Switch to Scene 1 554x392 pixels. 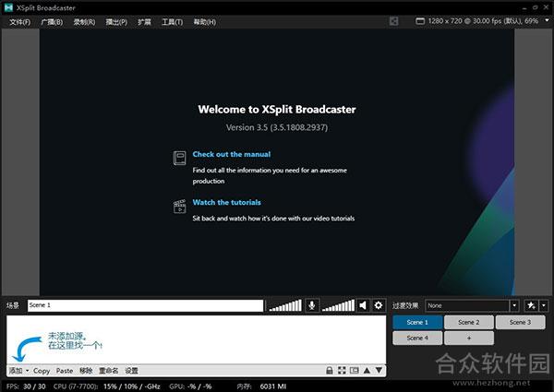(417, 322)
